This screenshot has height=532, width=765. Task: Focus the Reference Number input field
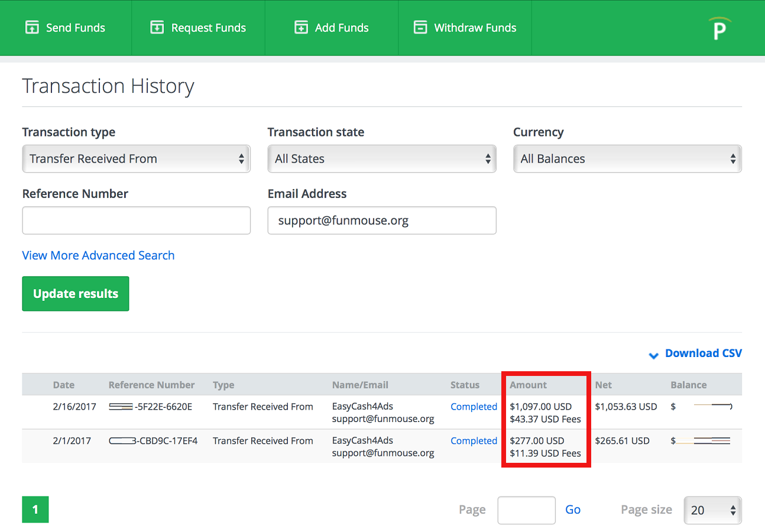(137, 220)
